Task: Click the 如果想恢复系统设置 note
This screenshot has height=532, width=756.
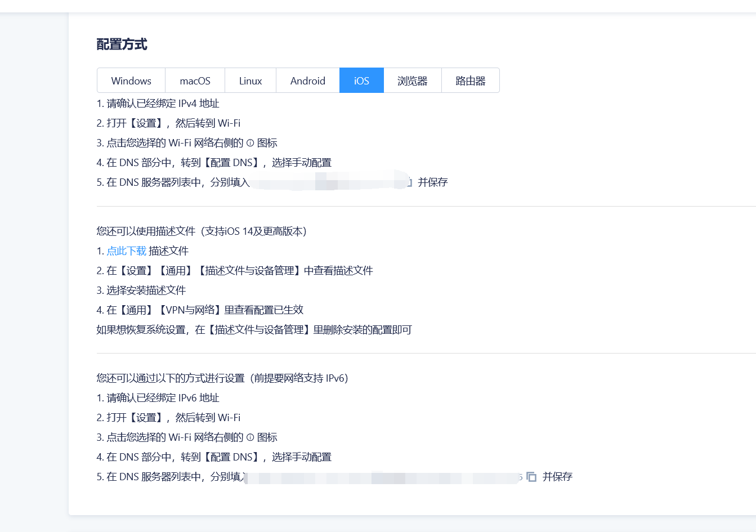Action: (x=254, y=330)
